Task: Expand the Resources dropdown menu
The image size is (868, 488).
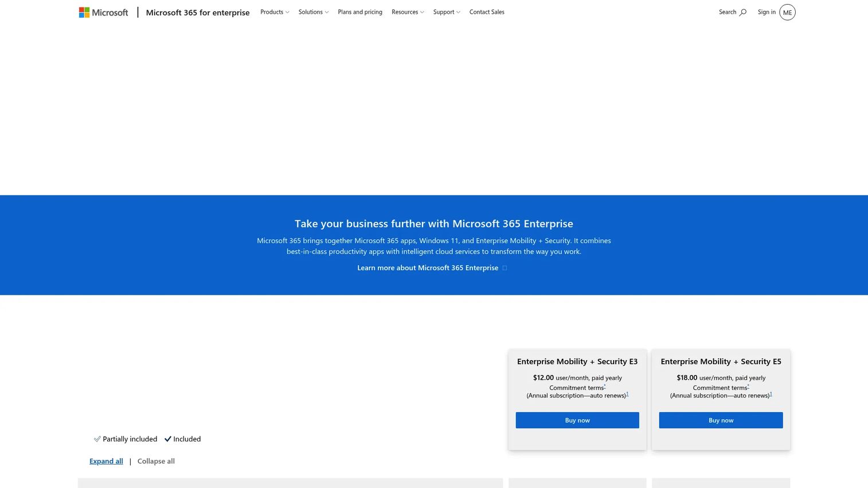Action: click(408, 12)
